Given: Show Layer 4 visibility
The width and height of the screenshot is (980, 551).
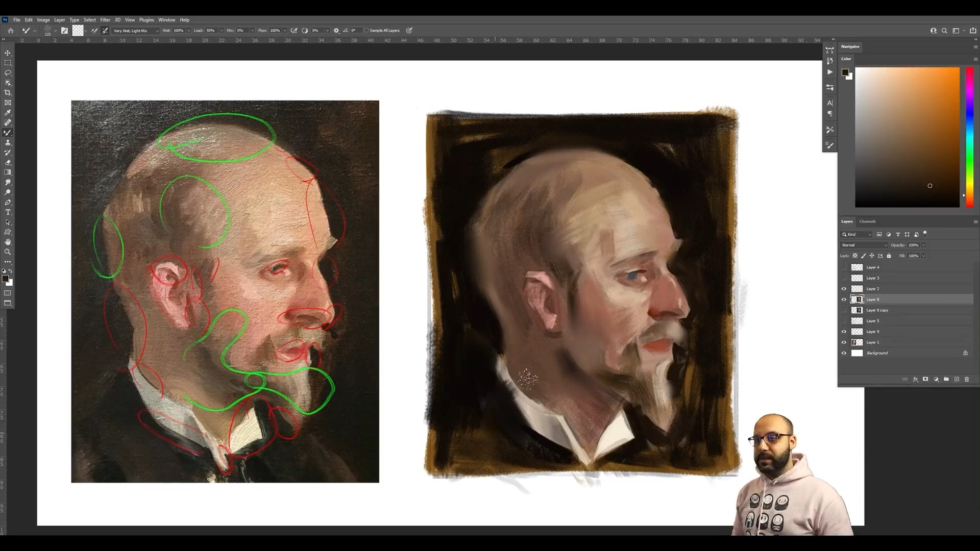Looking at the screenshot, I should point(844,267).
